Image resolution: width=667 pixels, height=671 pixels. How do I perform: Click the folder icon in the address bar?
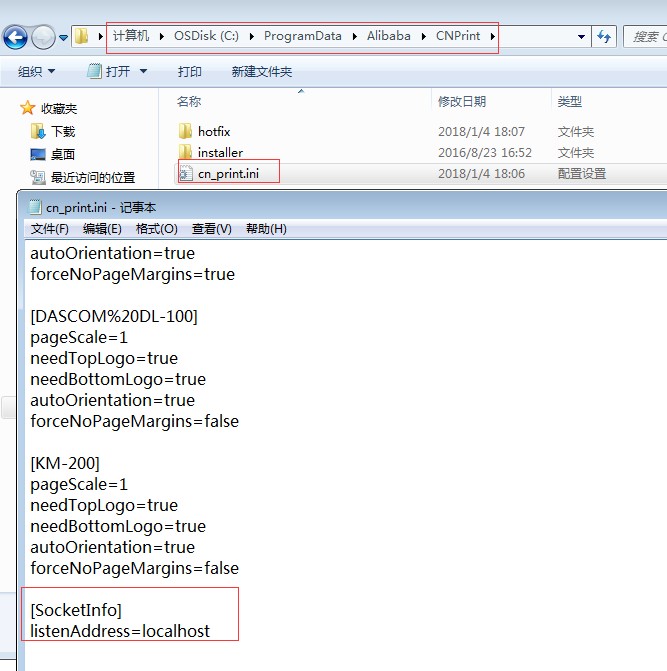[81, 36]
